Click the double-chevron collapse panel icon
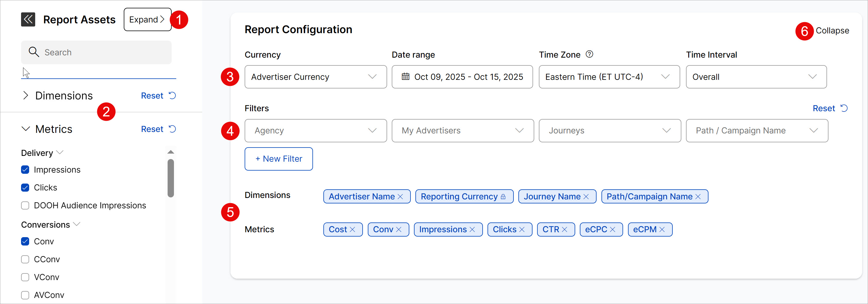Image resolution: width=868 pixels, height=304 pixels. click(x=28, y=20)
